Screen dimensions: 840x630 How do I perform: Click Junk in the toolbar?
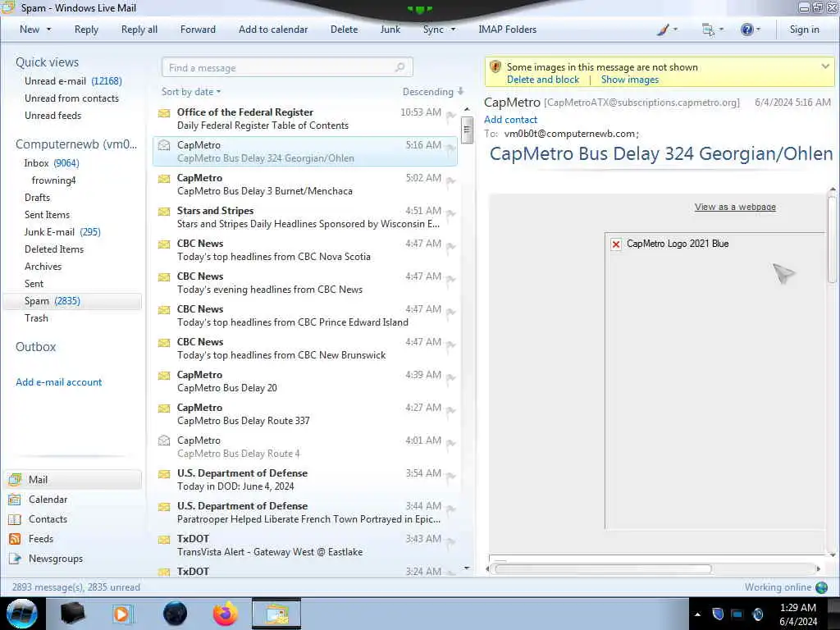(390, 30)
